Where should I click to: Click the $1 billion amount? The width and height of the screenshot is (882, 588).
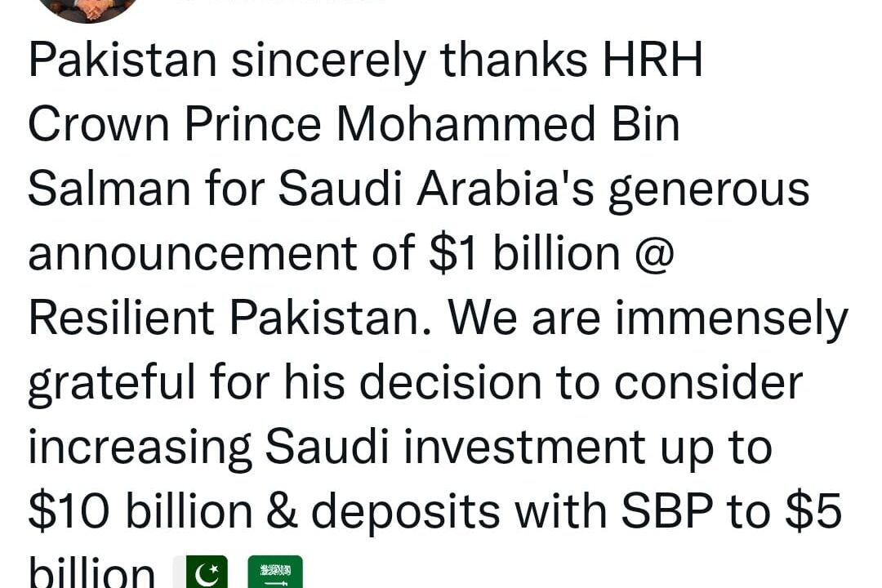[x=524, y=254]
